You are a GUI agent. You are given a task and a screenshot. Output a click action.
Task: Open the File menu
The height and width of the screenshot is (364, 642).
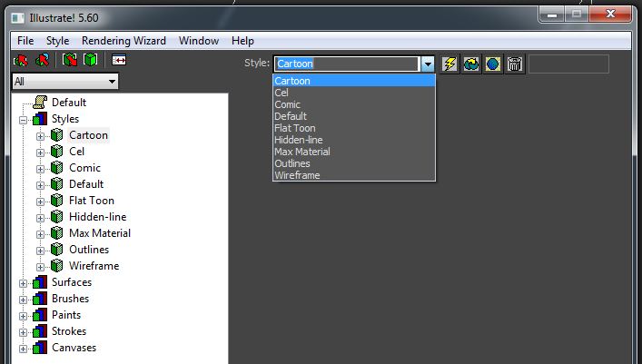coord(25,41)
